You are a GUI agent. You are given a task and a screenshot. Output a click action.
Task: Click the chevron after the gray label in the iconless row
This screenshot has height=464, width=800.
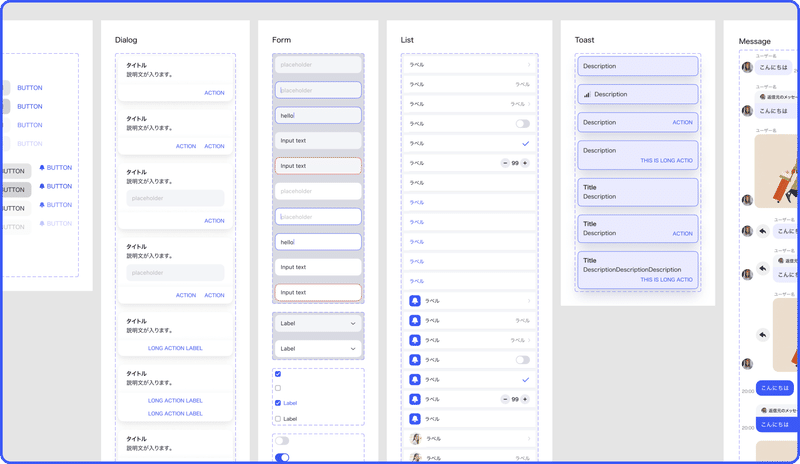point(529,104)
